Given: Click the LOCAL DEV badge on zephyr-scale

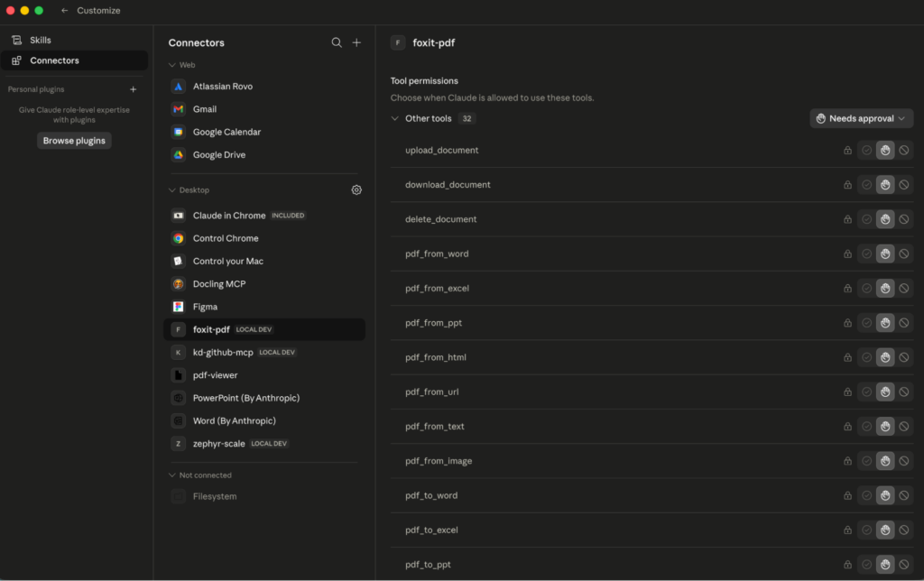Looking at the screenshot, I should click(269, 444).
